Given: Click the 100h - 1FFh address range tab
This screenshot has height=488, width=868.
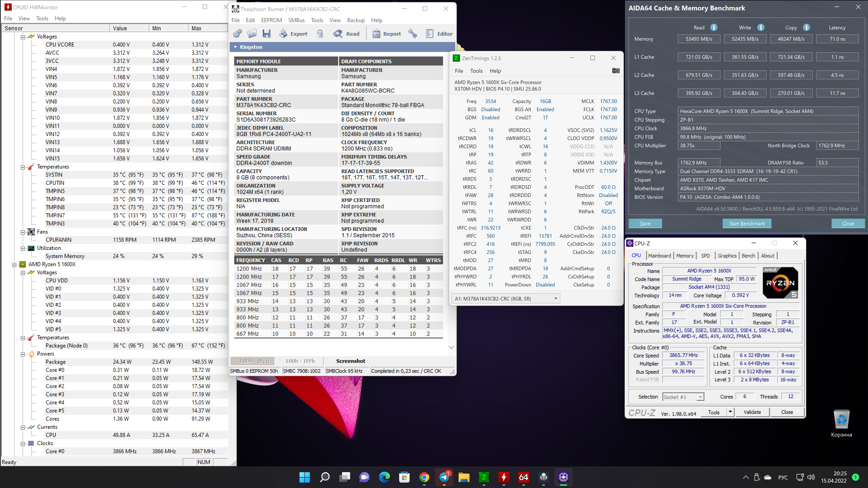Looking at the screenshot, I should [300, 361].
